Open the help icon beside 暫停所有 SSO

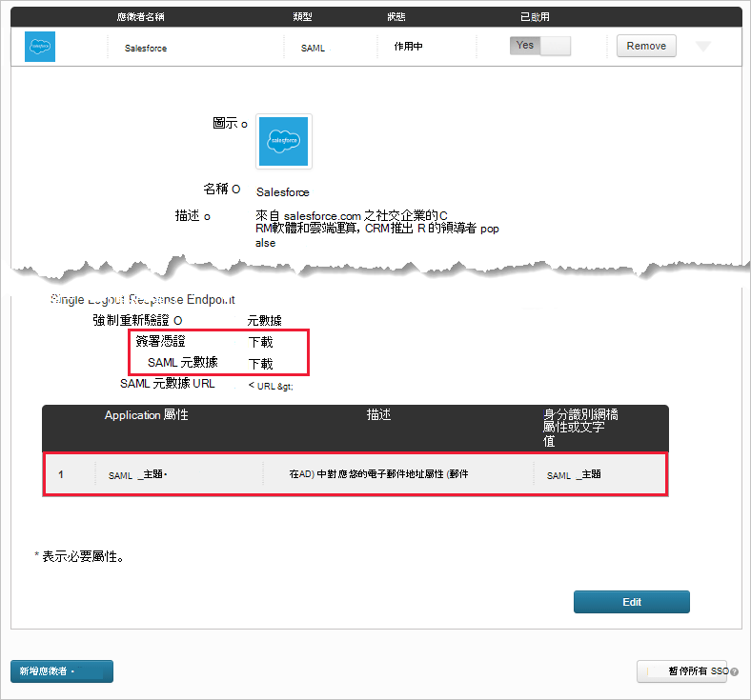pyautogui.click(x=734, y=671)
